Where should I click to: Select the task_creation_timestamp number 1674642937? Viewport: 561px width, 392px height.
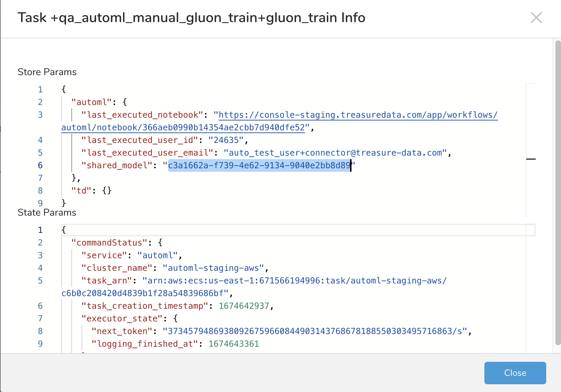click(245, 306)
